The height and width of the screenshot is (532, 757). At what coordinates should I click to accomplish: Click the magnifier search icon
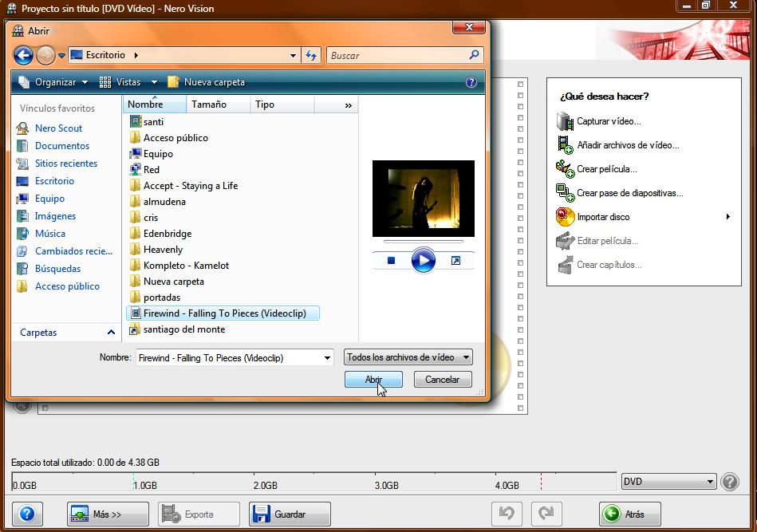pyautogui.click(x=474, y=55)
